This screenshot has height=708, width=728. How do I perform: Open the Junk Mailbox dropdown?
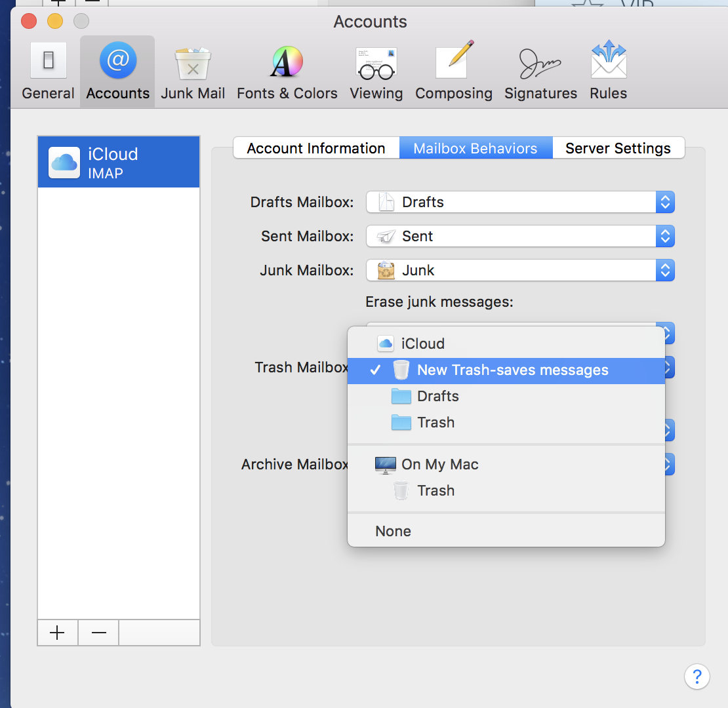pos(520,270)
